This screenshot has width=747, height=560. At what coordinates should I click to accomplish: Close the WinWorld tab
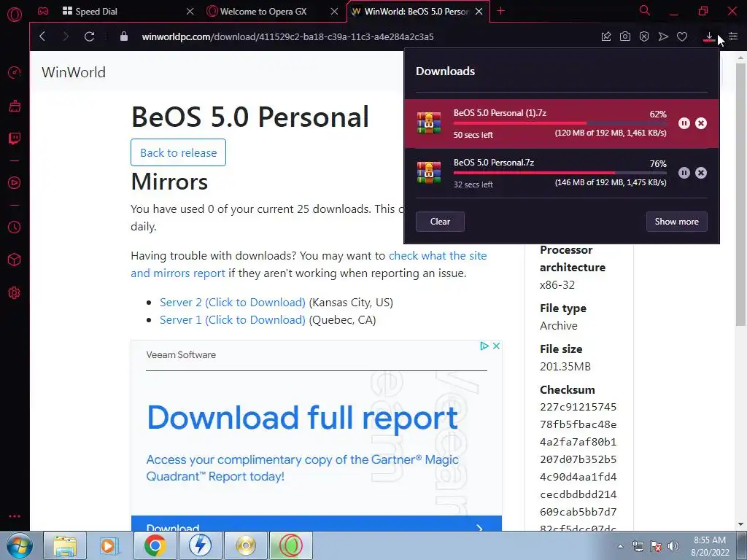point(479,11)
